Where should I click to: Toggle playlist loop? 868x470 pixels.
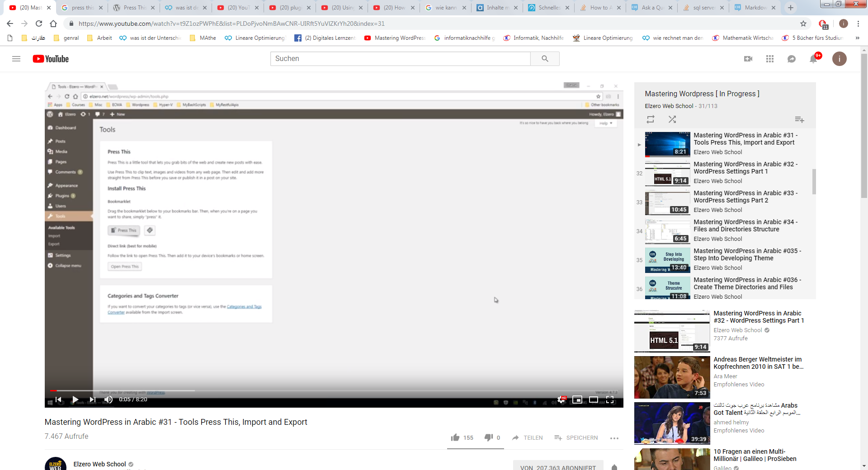(x=651, y=119)
